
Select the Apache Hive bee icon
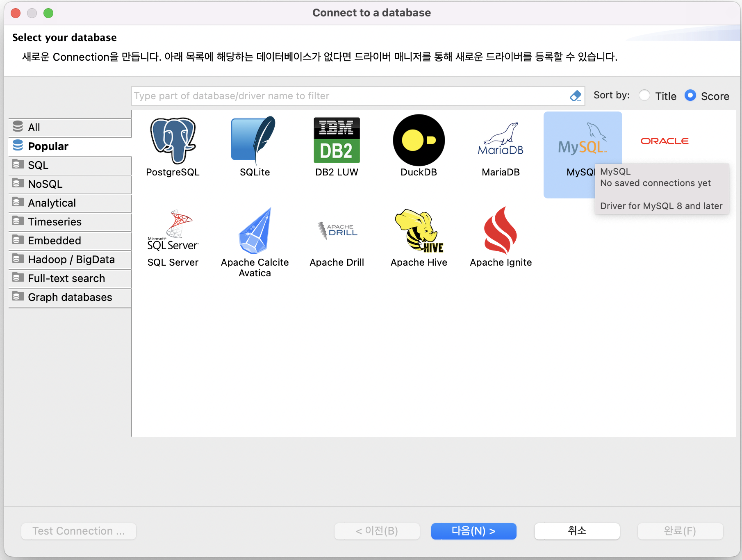point(419,230)
